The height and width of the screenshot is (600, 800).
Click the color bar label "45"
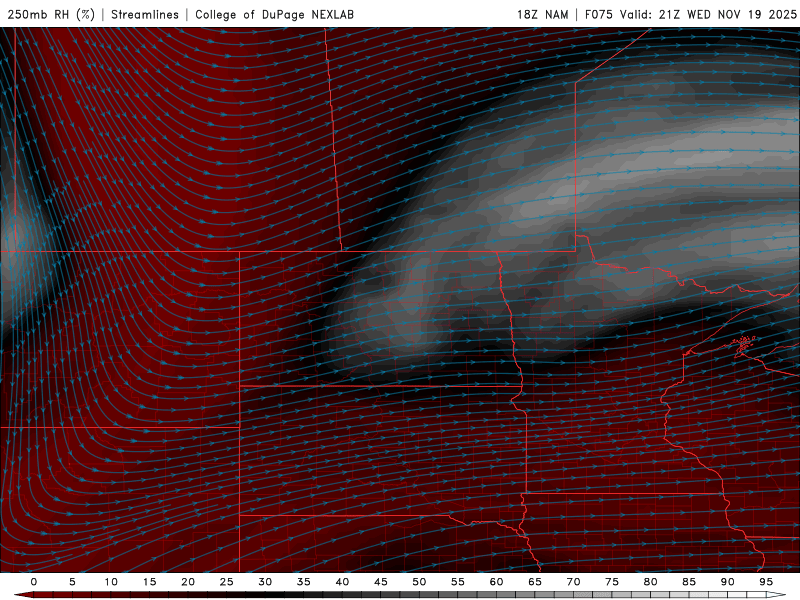click(x=381, y=582)
